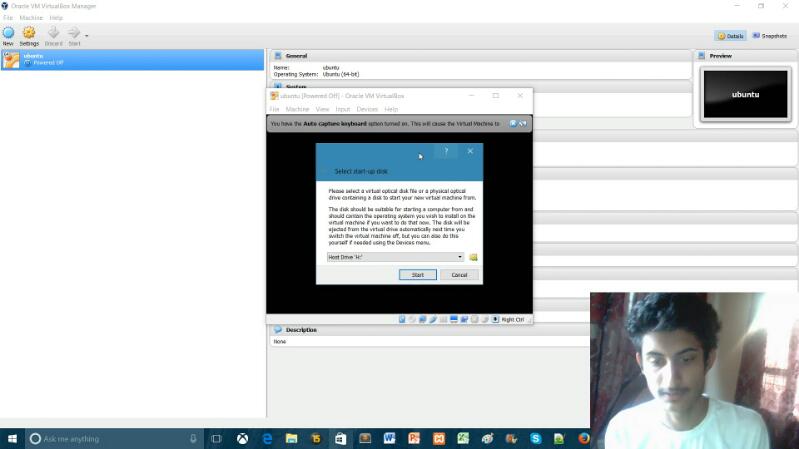Click the shared folders status bar indicator
The image size is (799, 449).
[443, 320]
